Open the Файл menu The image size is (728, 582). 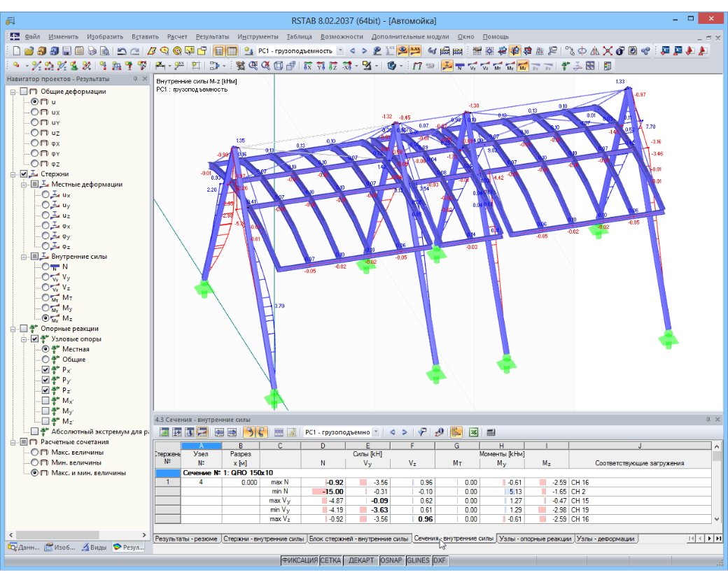tap(32, 36)
